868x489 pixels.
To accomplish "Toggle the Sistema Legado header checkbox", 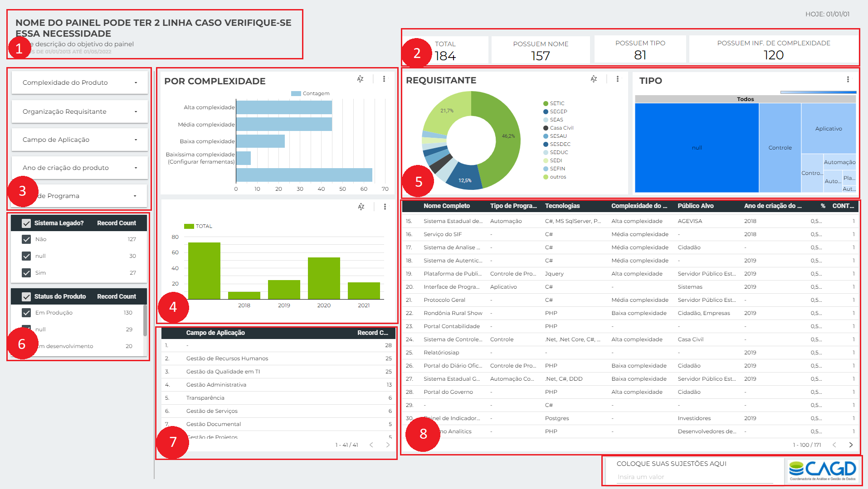I will (26, 223).
